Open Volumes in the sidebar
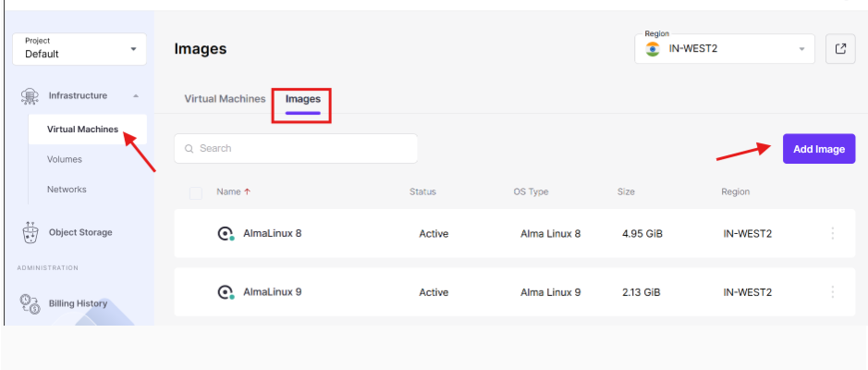 pyautogui.click(x=64, y=159)
